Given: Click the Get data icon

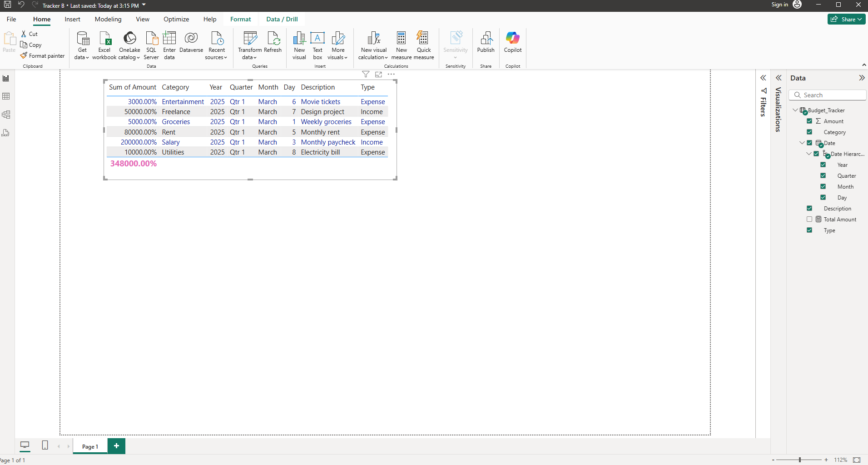Looking at the screenshot, I should click(x=83, y=39).
